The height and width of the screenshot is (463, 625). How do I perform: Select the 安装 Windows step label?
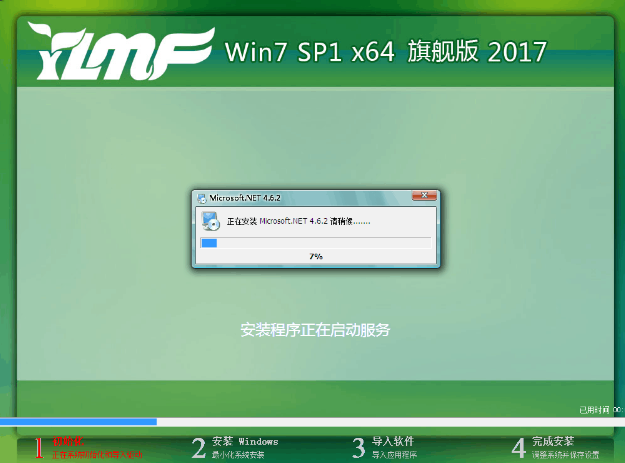coord(245,441)
